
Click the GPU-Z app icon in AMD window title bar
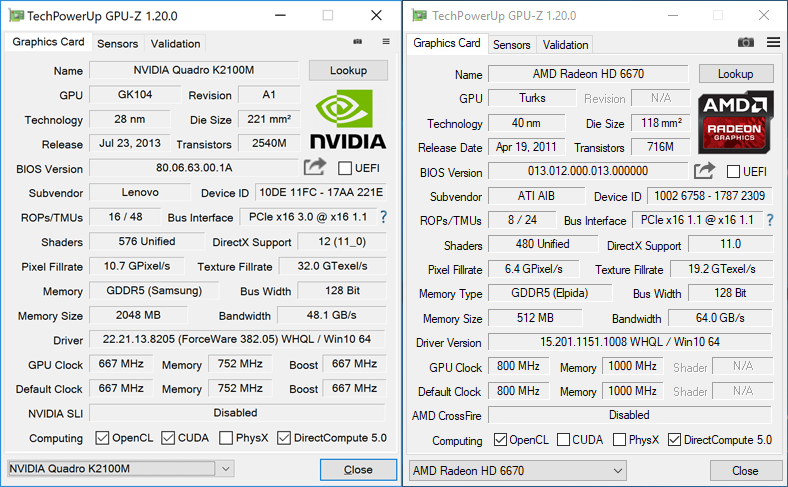click(x=420, y=16)
